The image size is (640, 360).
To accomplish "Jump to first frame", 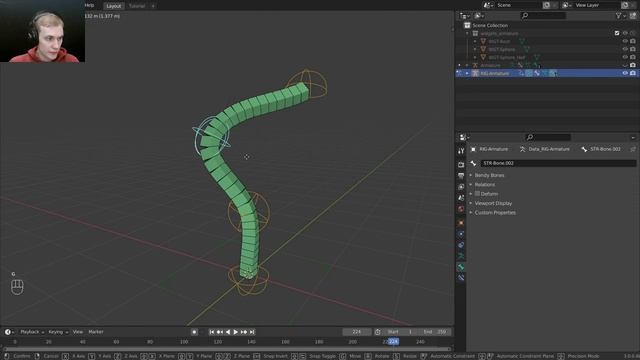I will (x=212, y=332).
